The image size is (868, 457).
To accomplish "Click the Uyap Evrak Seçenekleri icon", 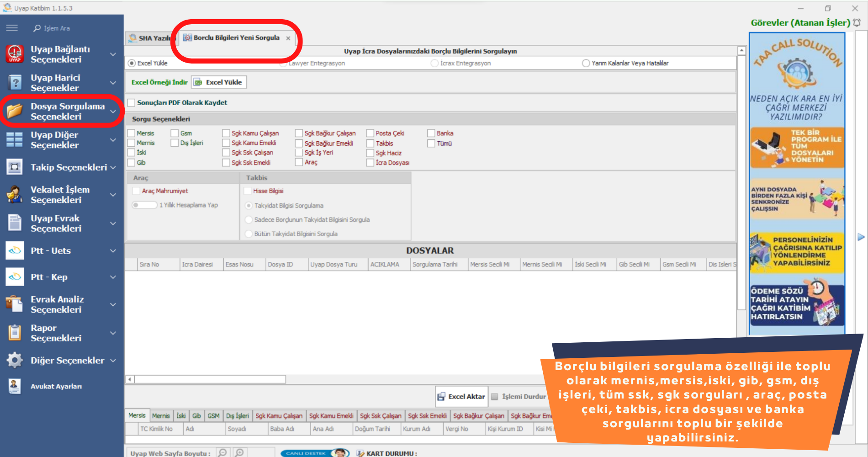I will click(x=15, y=223).
